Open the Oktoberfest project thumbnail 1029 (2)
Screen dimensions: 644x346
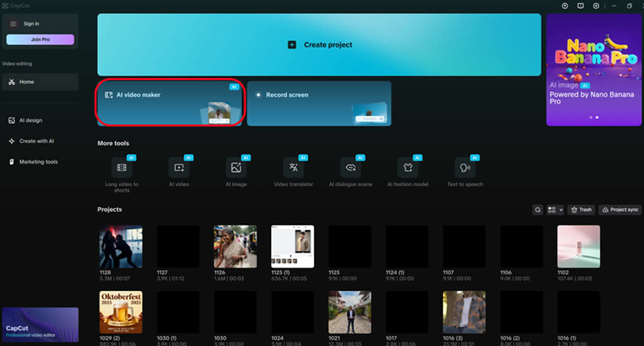pos(121,312)
